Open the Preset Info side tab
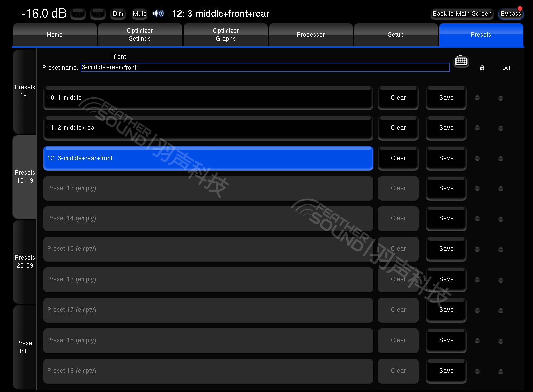 25,347
